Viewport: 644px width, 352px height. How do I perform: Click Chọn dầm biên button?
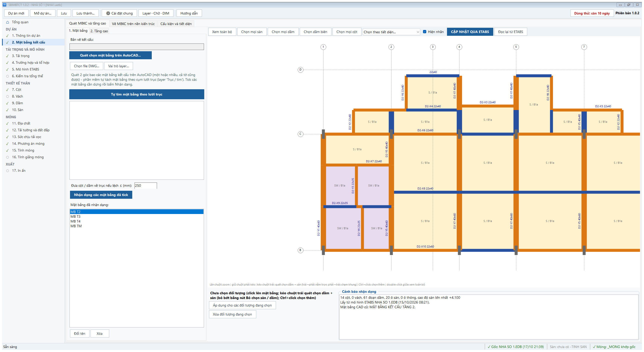[315, 32]
